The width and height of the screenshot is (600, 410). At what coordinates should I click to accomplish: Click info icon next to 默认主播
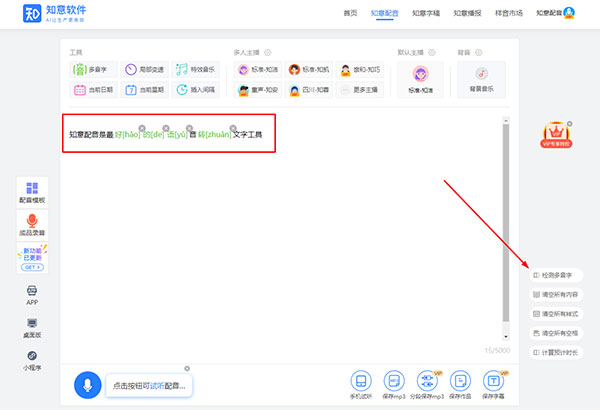[x=432, y=52]
